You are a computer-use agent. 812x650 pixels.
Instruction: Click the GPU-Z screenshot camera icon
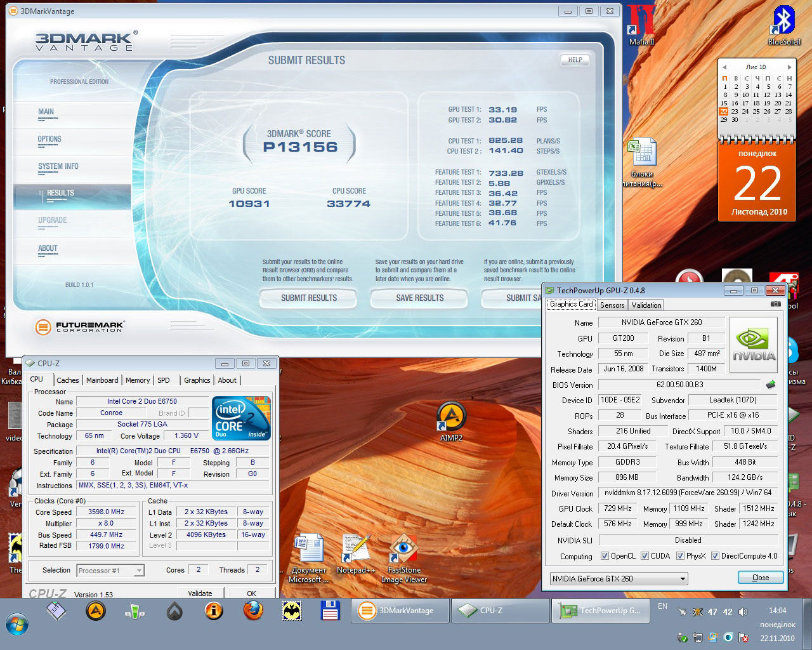pyautogui.click(x=775, y=305)
